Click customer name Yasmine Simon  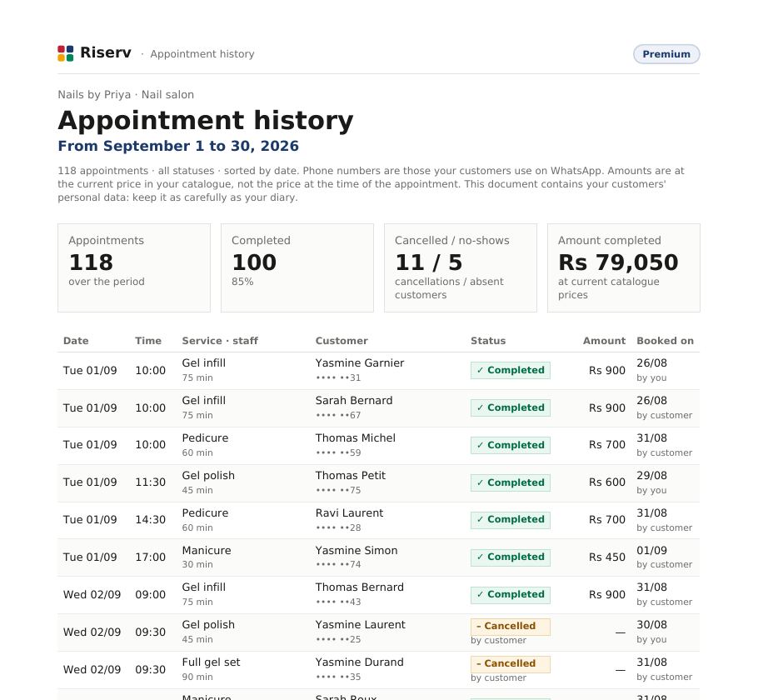[357, 551]
